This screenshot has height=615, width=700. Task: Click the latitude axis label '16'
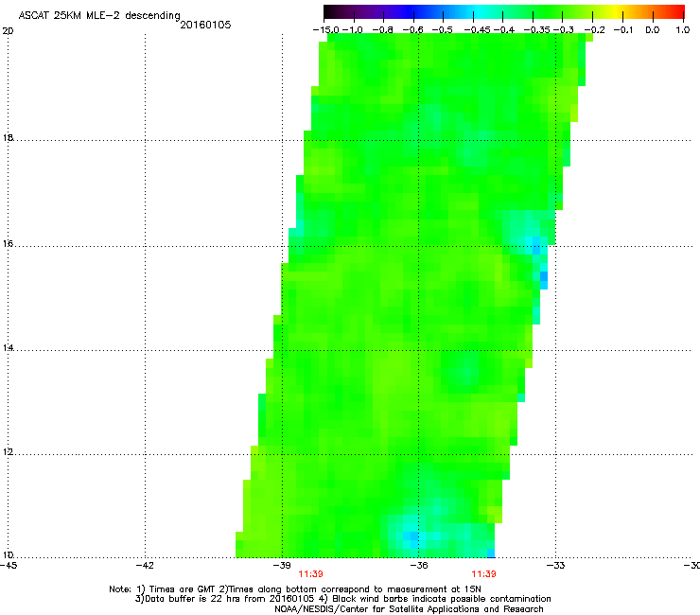[8, 243]
